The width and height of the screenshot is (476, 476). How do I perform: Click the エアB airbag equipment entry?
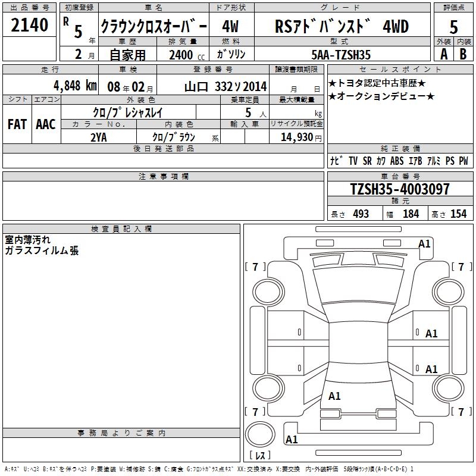point(415,161)
